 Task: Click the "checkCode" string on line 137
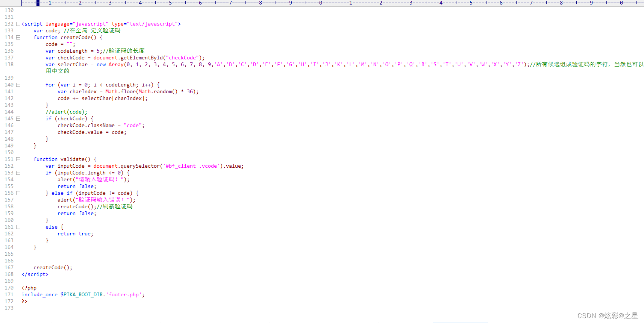[x=182, y=58]
